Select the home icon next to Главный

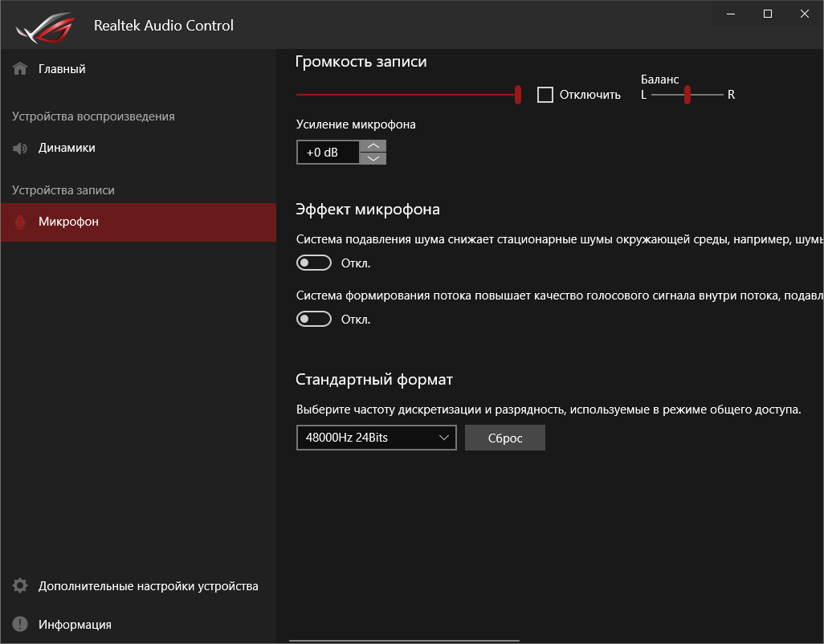pyautogui.click(x=19, y=68)
